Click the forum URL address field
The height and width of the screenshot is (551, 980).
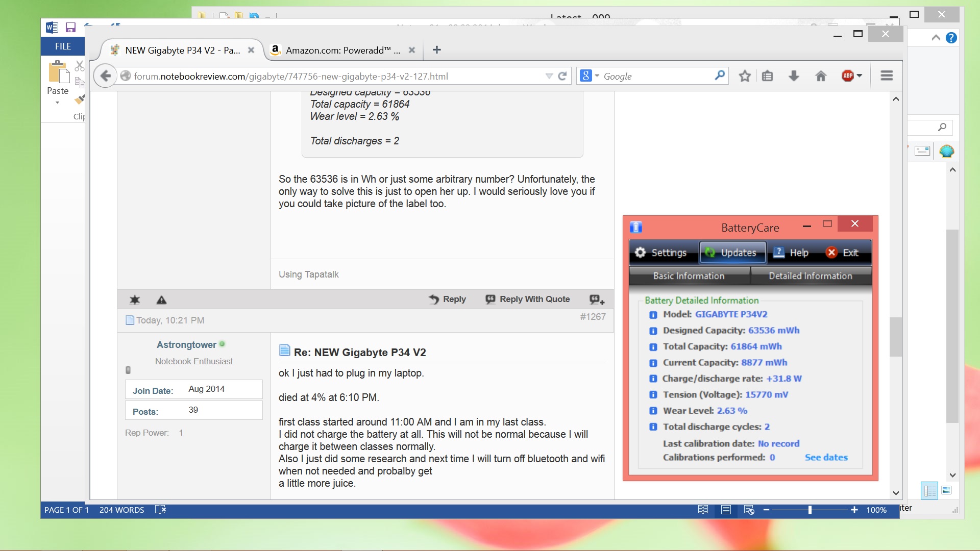[337, 76]
